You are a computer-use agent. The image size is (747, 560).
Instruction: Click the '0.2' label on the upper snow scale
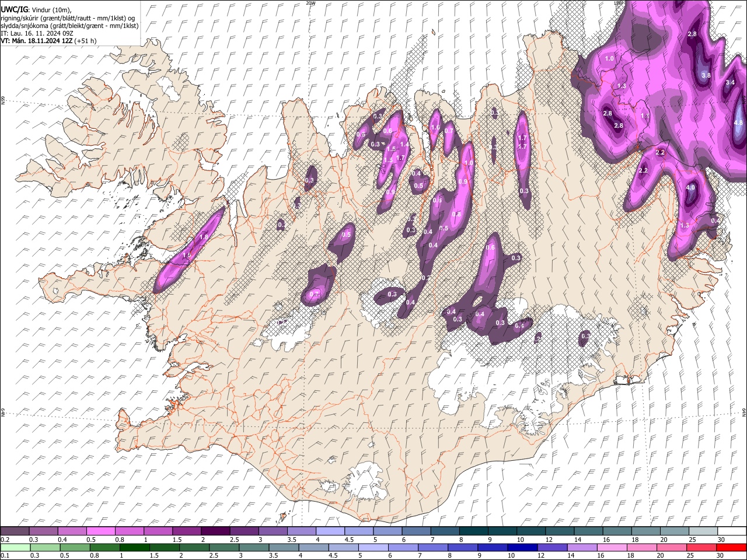coord(5,540)
